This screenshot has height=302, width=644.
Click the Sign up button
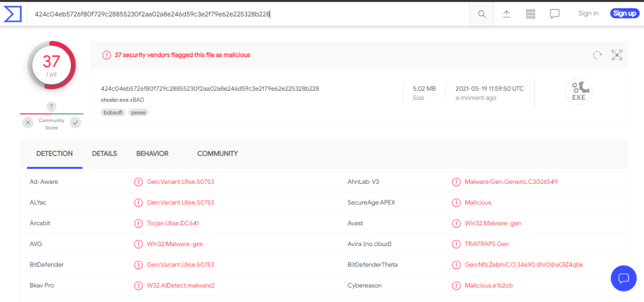[x=624, y=13]
